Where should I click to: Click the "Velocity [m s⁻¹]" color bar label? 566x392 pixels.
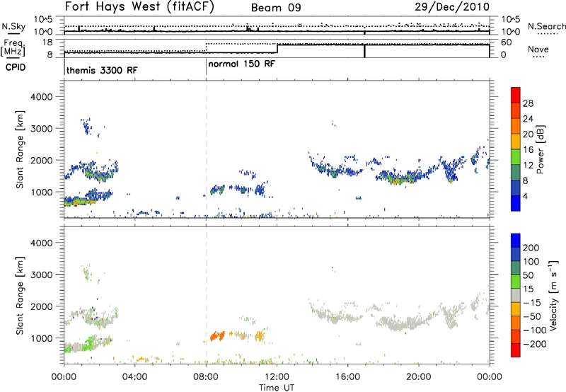click(553, 295)
